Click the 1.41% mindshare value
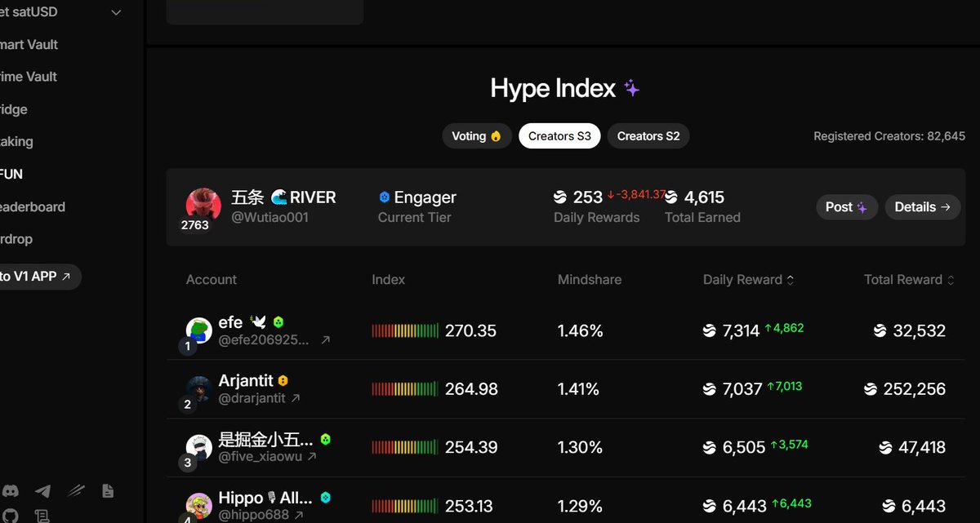Image resolution: width=980 pixels, height=523 pixels. [578, 389]
